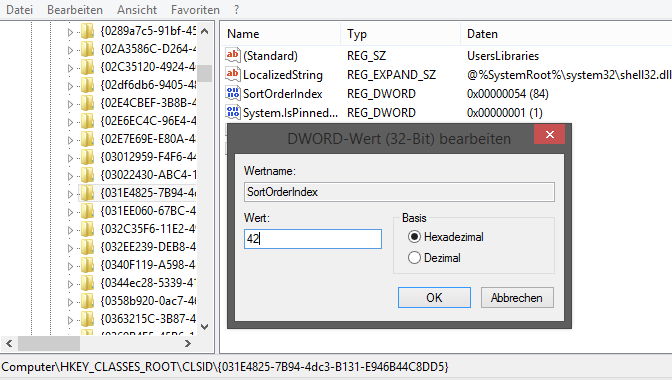
Task: Open the Ansicht menu
Action: click(x=137, y=9)
